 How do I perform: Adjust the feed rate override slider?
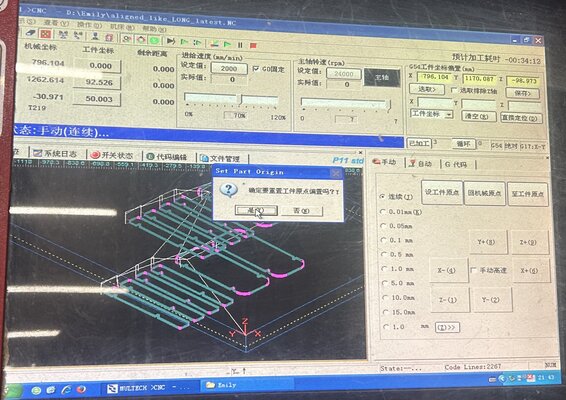pyautogui.click(x=239, y=99)
